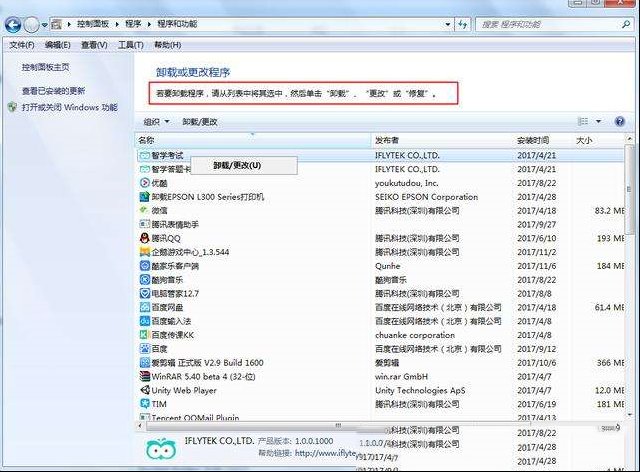Sort list by 安装时间 column header

tap(542, 140)
